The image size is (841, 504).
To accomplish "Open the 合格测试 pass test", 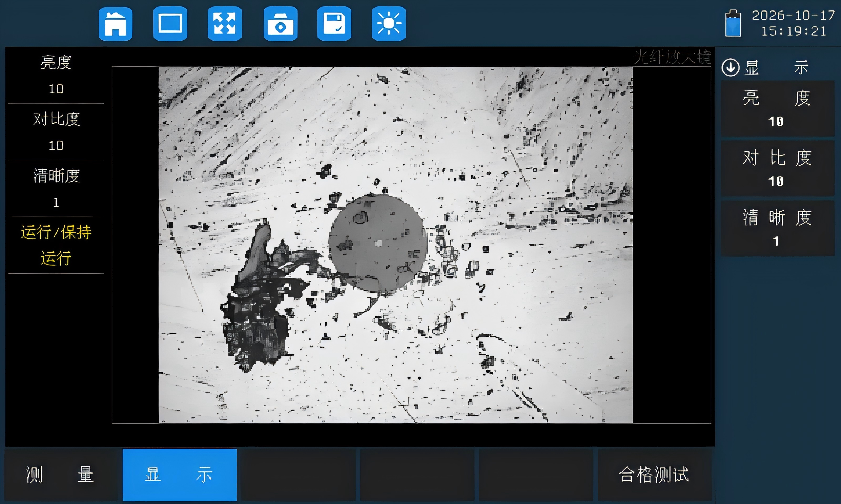I will pos(654,474).
